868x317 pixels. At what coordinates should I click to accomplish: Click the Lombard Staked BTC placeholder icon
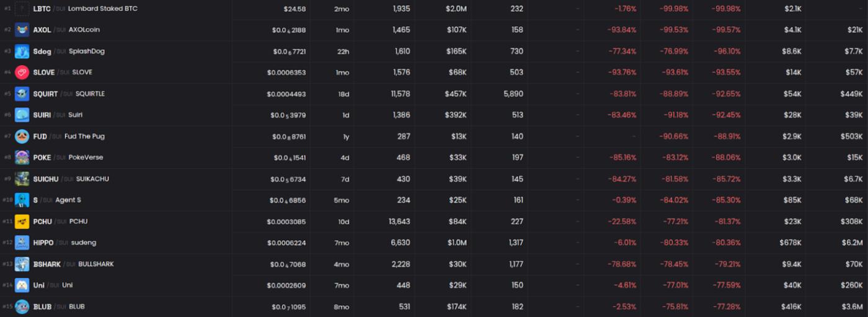coord(22,9)
